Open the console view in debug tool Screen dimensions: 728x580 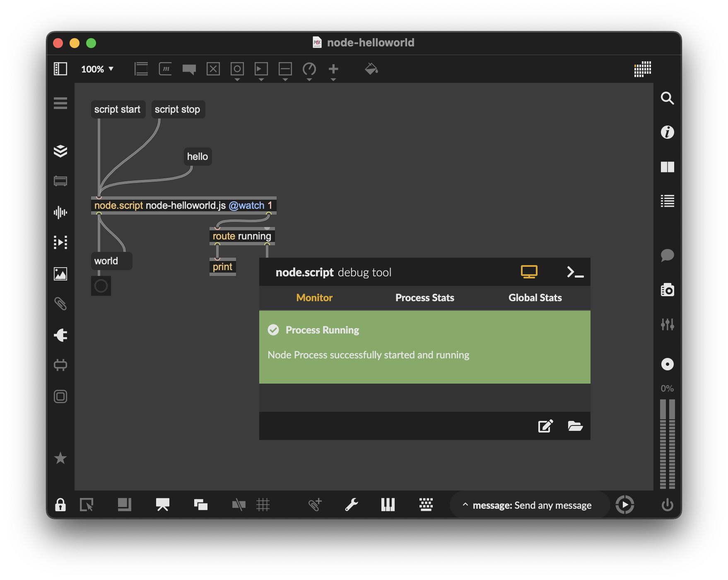point(575,272)
